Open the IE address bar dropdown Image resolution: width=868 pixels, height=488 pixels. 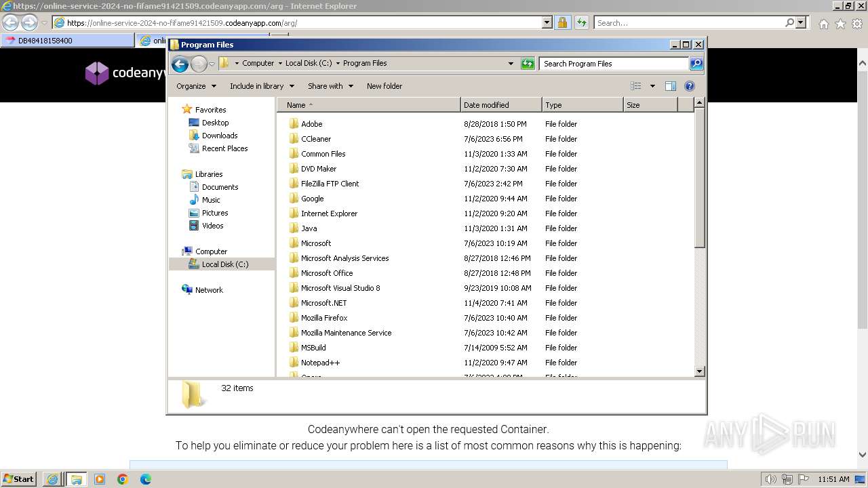coord(547,23)
